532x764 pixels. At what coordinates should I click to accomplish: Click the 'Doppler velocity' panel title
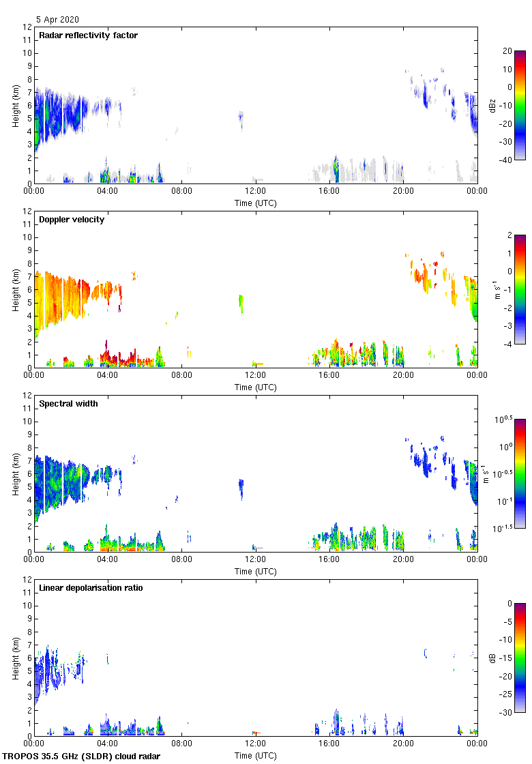[72, 220]
